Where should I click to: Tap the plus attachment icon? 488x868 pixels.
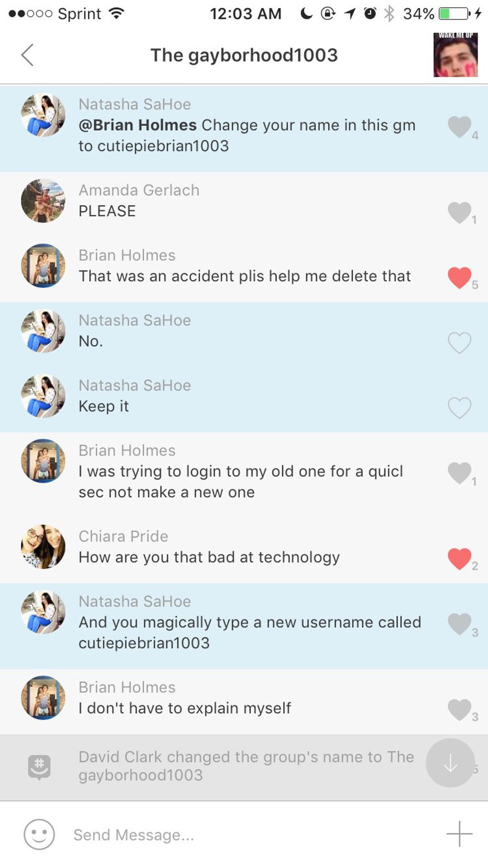tap(459, 834)
